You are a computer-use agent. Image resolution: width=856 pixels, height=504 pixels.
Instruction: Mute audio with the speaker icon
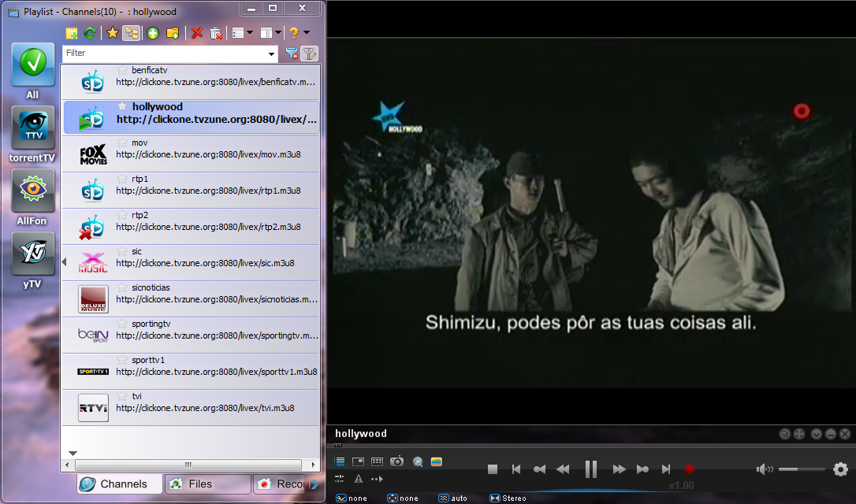point(765,469)
